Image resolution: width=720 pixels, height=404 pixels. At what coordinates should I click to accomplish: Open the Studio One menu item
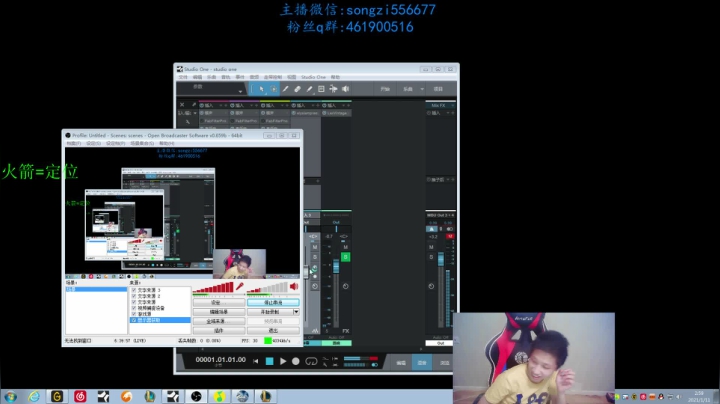pos(313,77)
